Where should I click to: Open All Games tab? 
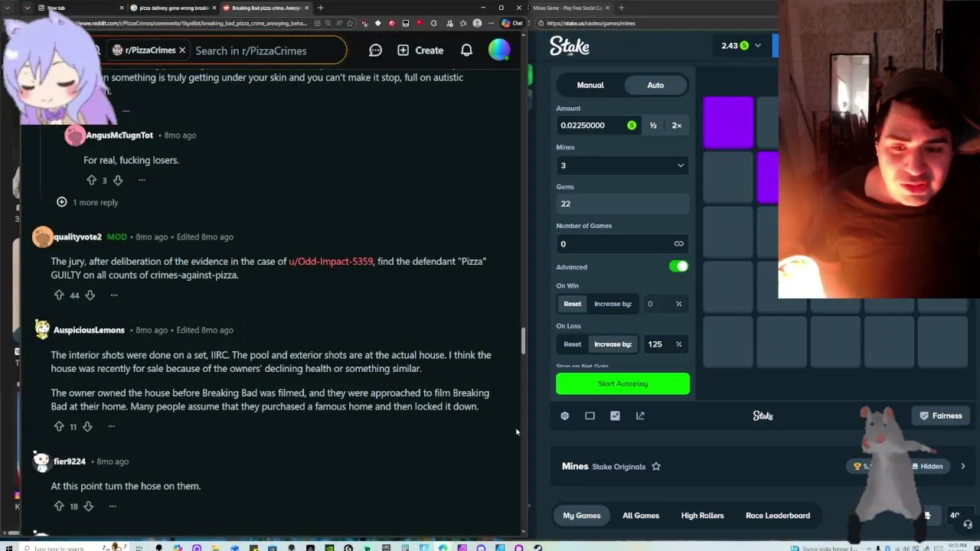(641, 515)
